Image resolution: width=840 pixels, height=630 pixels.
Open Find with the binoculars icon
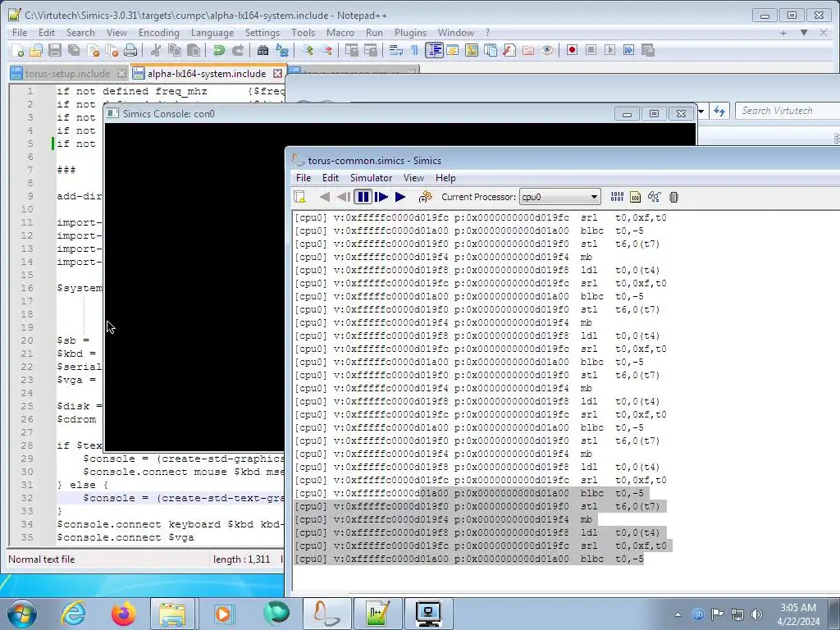[x=262, y=50]
